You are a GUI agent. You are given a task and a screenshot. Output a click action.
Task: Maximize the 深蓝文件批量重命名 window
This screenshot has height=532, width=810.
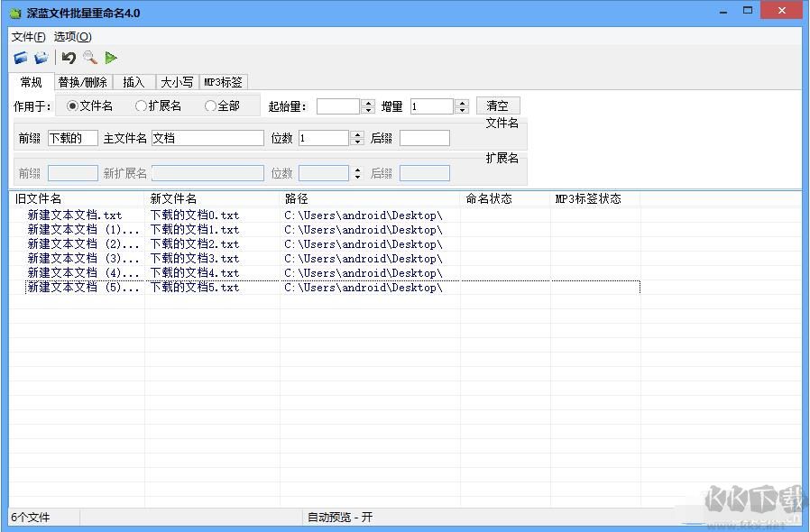coord(748,10)
